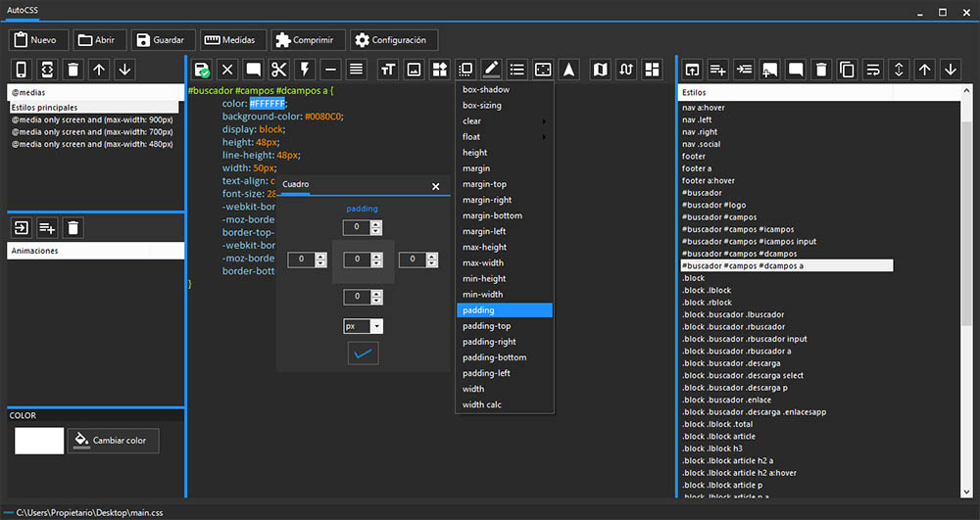The height and width of the screenshot is (520, 980).
Task: Select margin-top from the menu
Action: (505, 184)
